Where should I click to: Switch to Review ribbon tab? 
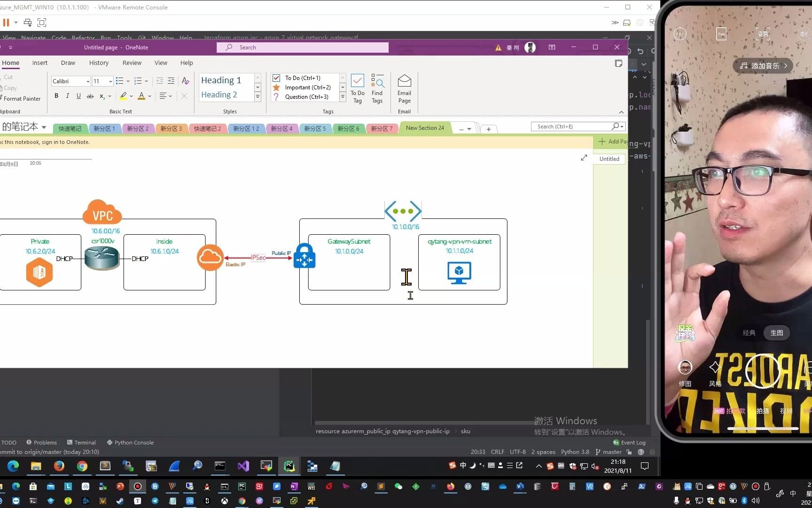click(132, 63)
